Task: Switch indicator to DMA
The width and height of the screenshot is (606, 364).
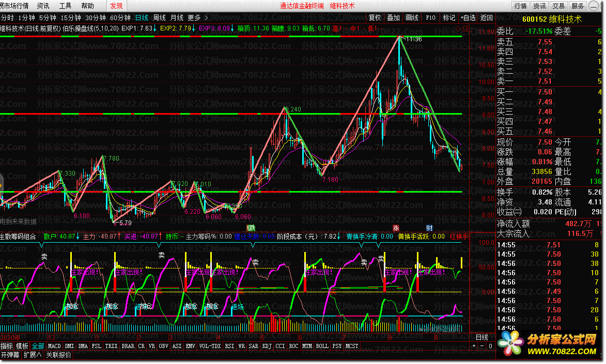Action: (x=83, y=346)
